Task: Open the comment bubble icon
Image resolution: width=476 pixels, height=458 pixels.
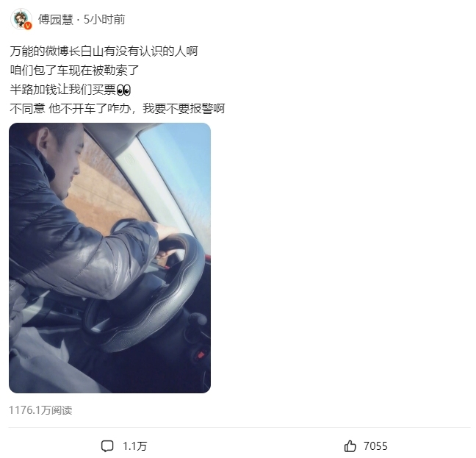Action: (107, 446)
